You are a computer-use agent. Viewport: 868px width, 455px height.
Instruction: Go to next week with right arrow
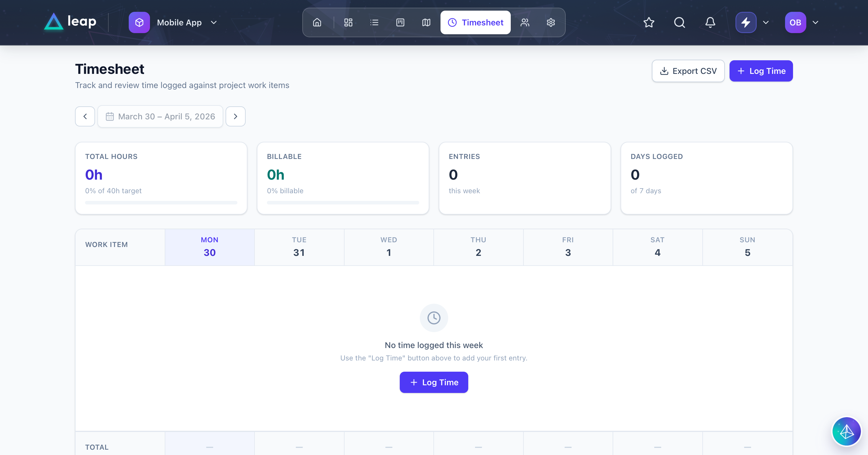pos(235,116)
